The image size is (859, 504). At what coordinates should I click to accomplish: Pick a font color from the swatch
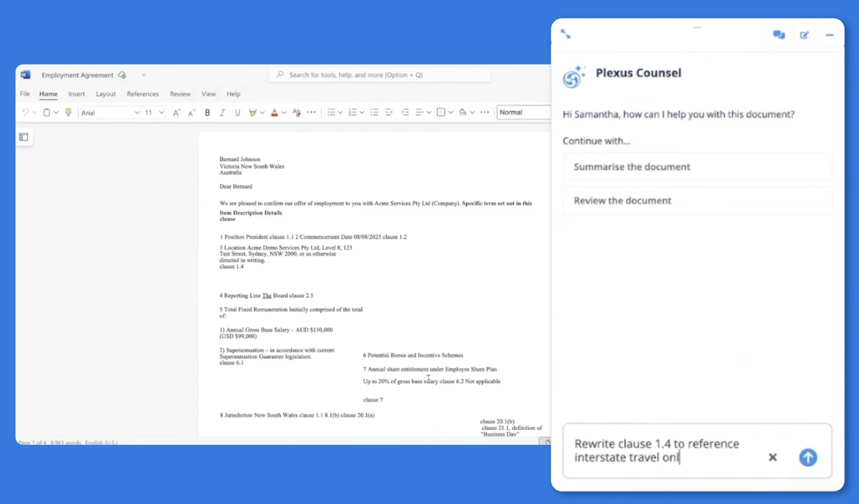coord(274,112)
